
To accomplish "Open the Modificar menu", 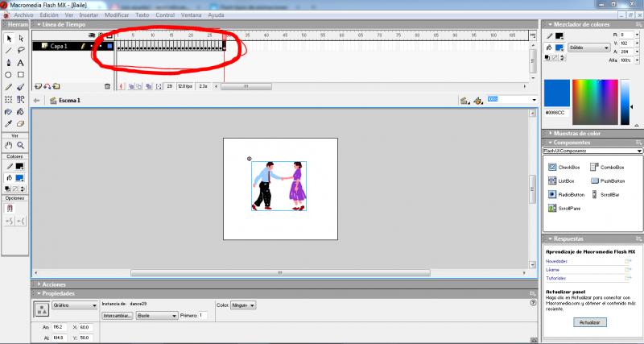I will tap(117, 15).
